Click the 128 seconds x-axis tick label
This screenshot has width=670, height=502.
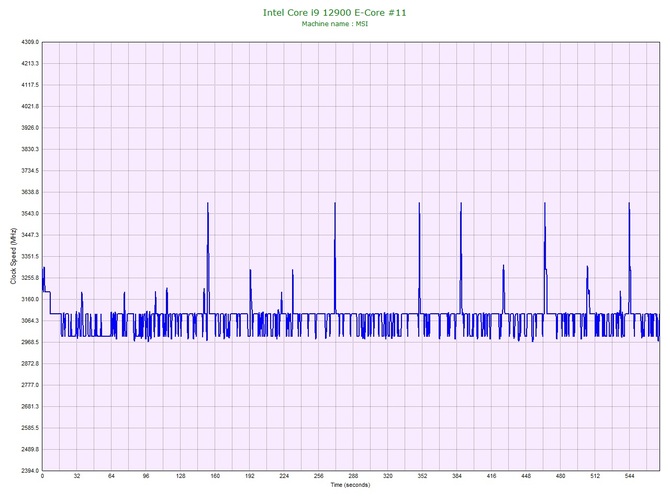pos(181,476)
